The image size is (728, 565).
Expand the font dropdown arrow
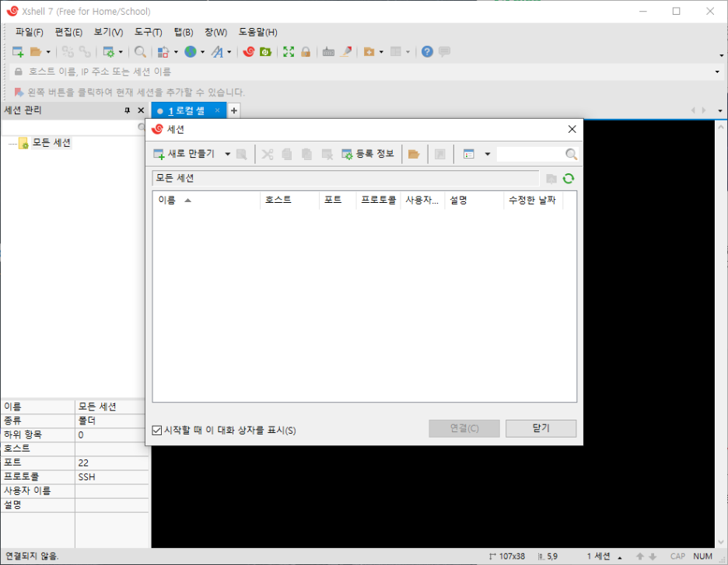pos(229,52)
